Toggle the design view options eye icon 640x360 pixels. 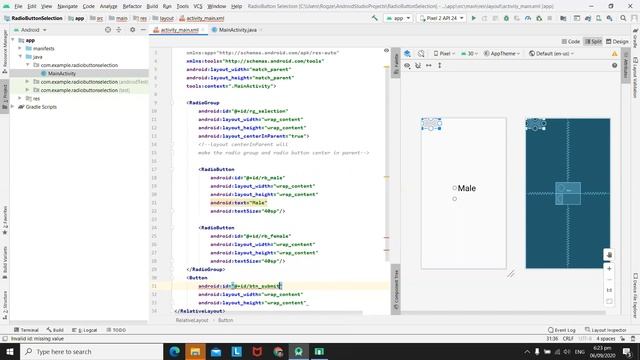[407, 65]
